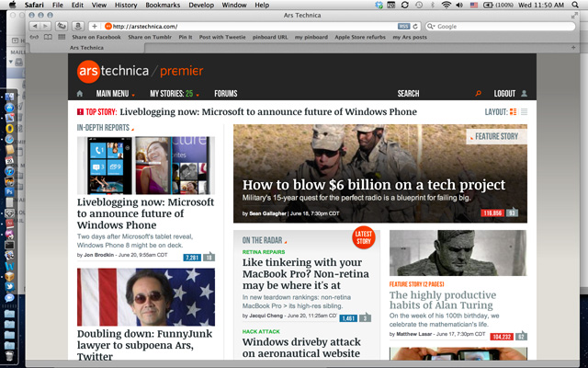
Task: Open 'Doubling down: FunnyJunk lawyer' story
Action: pos(144,345)
